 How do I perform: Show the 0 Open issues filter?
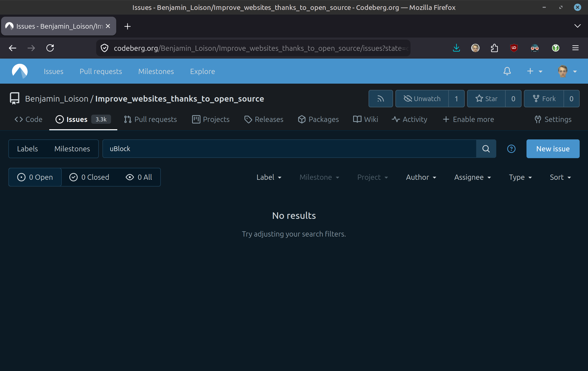coord(35,177)
